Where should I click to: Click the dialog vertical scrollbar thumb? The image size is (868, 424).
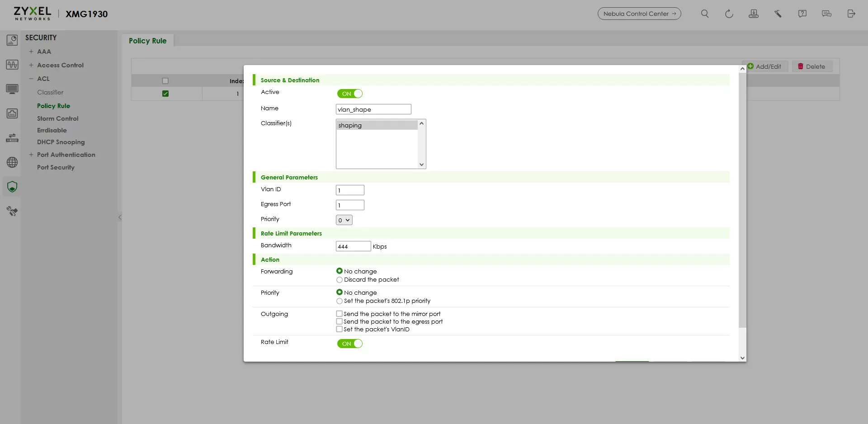(742, 200)
